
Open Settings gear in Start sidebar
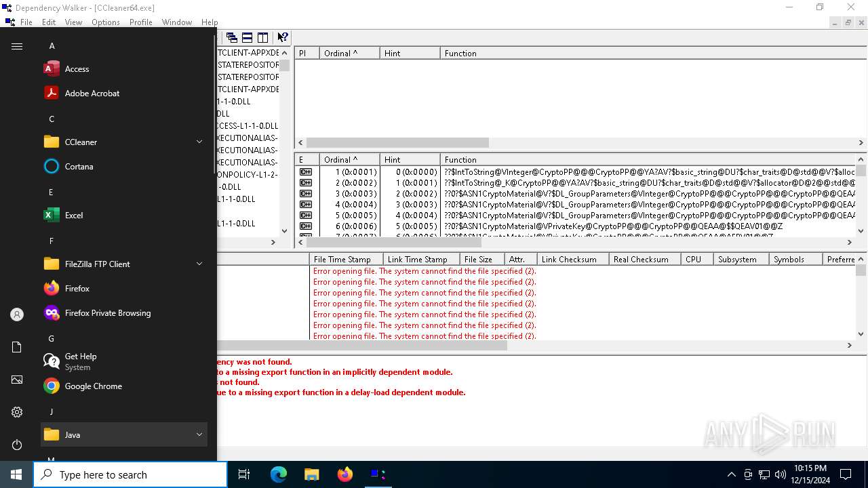(x=17, y=412)
